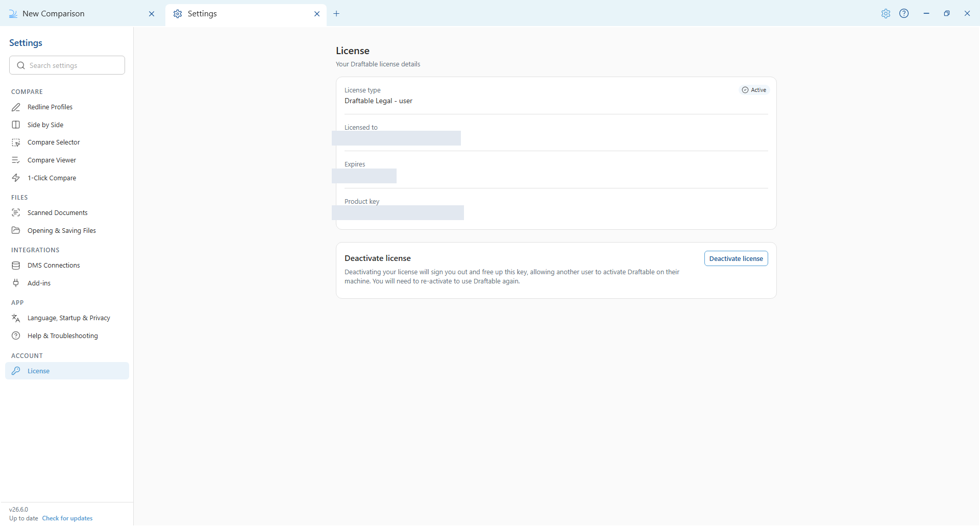Screen dimensions: 980x527
Task: Click the v26.6.0 version text
Action: point(19,510)
